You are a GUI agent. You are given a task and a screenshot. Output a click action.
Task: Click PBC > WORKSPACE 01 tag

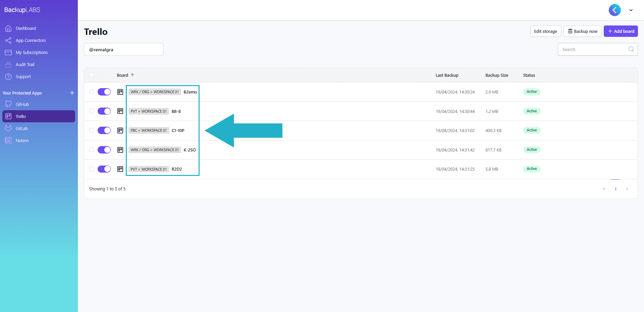(x=149, y=130)
